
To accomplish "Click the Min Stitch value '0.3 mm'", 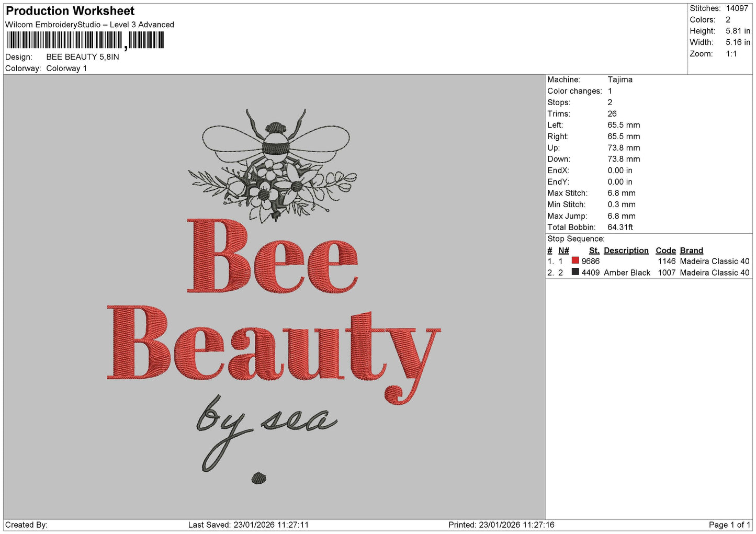I will tap(622, 204).
